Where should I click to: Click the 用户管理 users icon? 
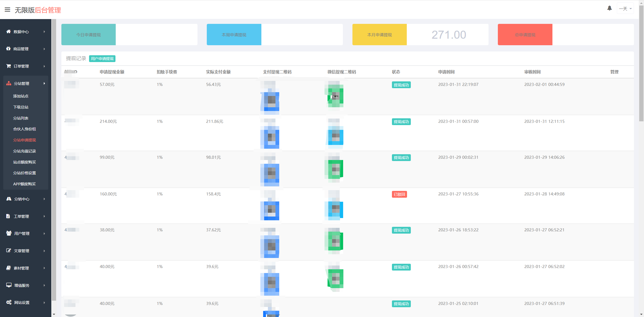tap(9, 233)
